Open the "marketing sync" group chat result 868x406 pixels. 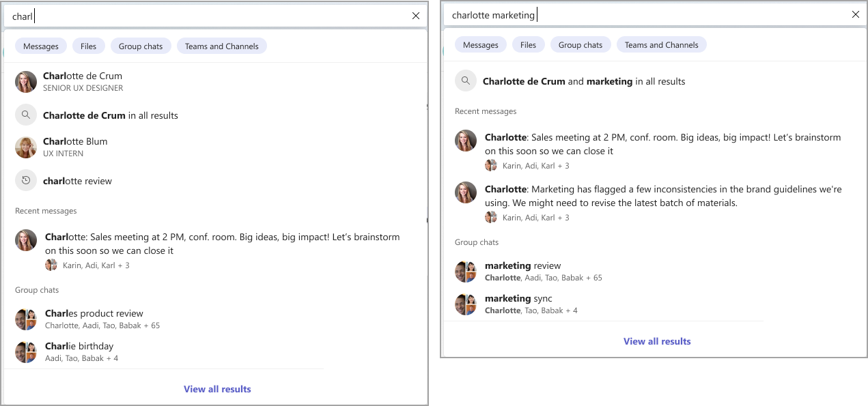click(x=518, y=299)
